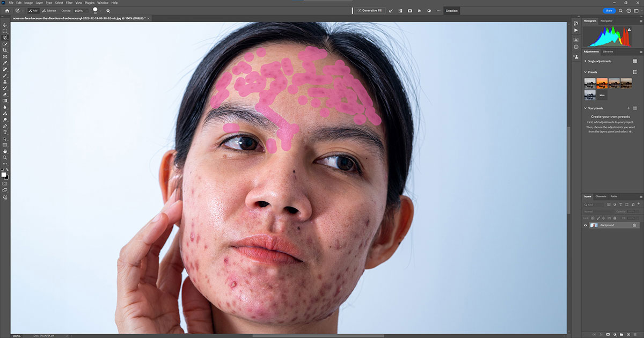The image size is (644, 338).
Task: Open the selection brush settings gear icon
Action: tap(108, 10)
